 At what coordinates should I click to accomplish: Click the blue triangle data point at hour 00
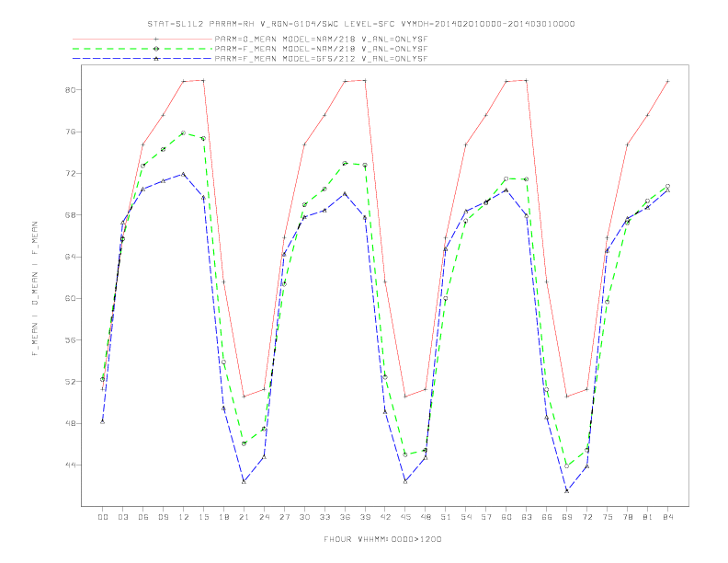pos(103,421)
